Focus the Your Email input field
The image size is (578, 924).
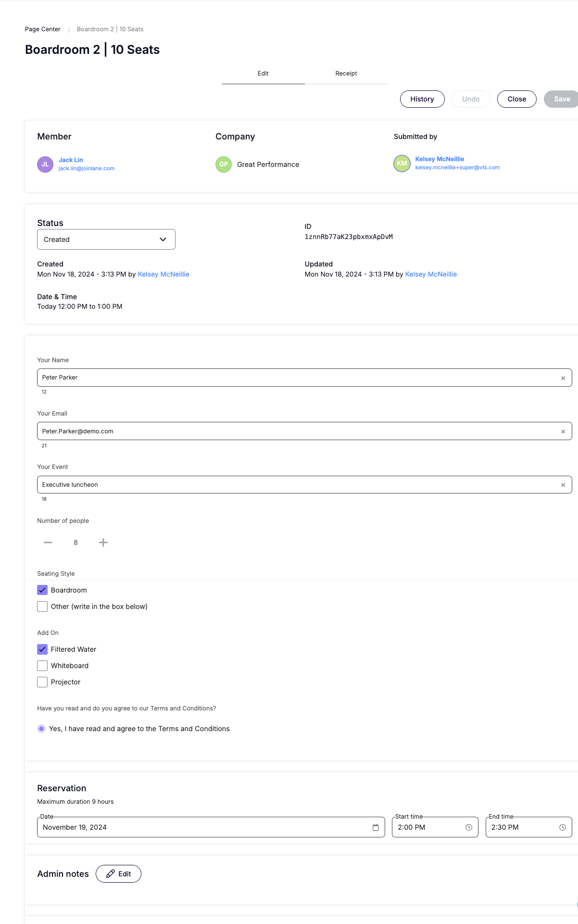pyautogui.click(x=304, y=431)
